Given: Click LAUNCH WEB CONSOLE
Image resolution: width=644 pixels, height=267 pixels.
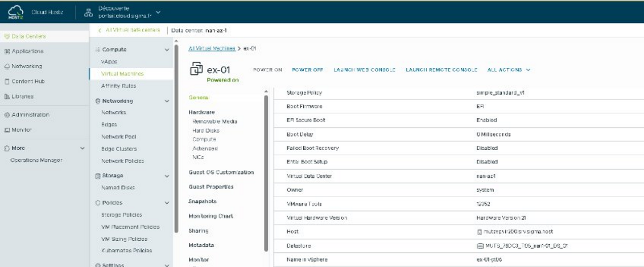Looking at the screenshot, I should coord(364,70).
